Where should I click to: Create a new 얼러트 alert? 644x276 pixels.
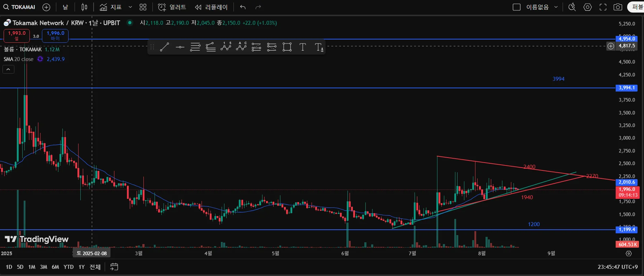[172, 7]
